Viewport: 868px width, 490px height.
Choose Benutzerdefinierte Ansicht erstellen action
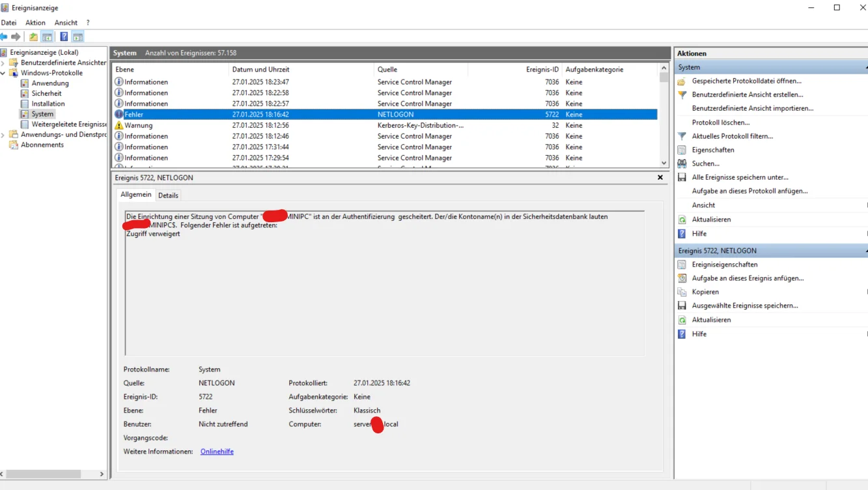(748, 94)
